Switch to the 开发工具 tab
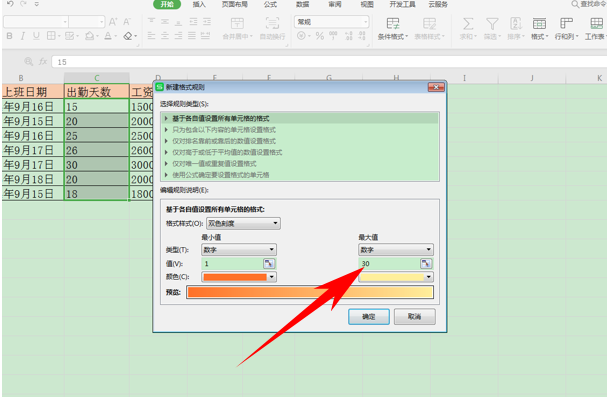Viewport: 607px width, 397px height. [402, 4]
